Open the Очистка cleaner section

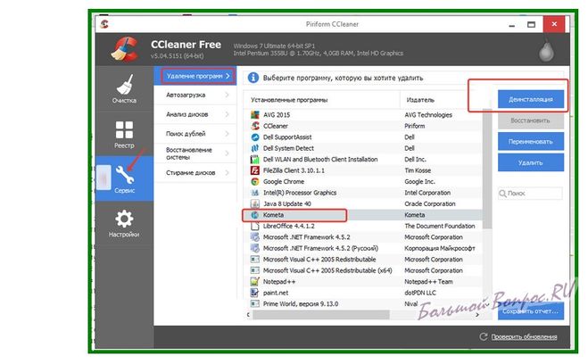(x=124, y=89)
